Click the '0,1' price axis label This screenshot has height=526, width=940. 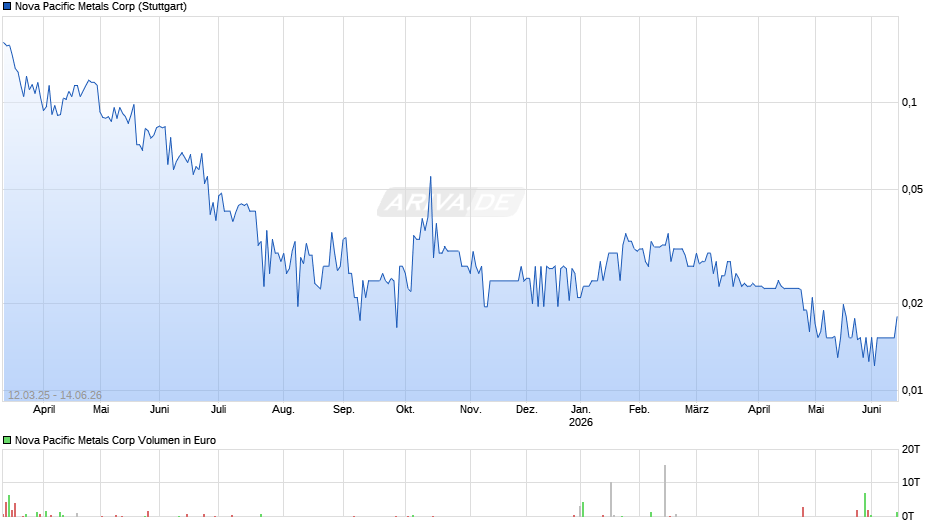coord(909,103)
